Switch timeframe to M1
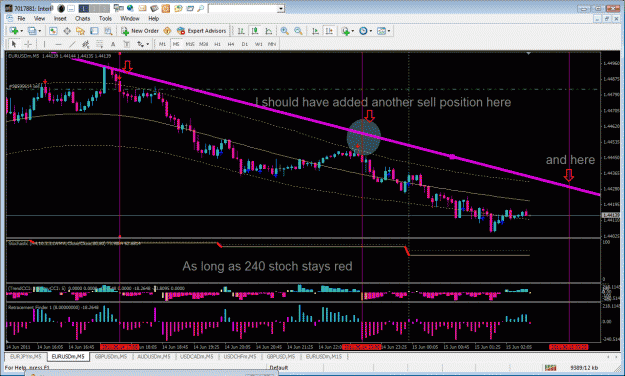Screen dimensions: 625x376 162,44
